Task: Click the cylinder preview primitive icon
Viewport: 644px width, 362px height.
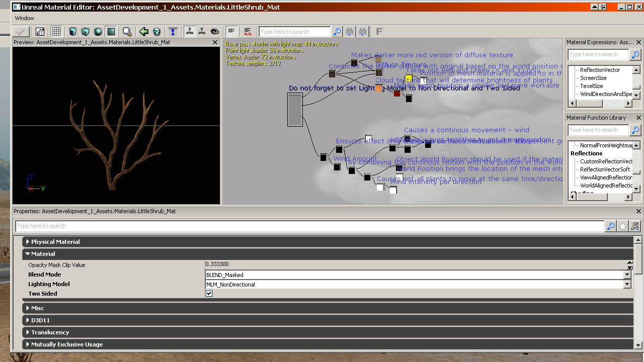Action: pos(73,32)
